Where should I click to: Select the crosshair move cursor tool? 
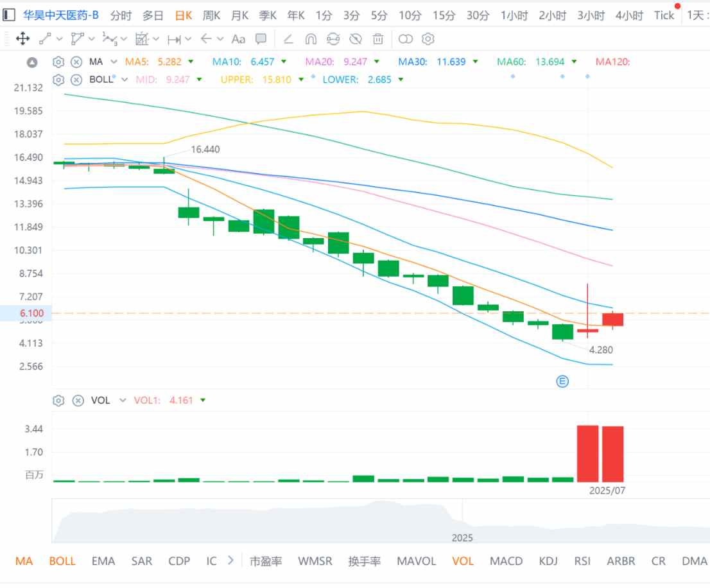22,39
